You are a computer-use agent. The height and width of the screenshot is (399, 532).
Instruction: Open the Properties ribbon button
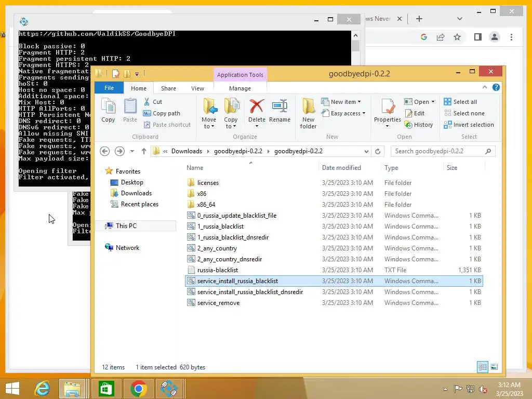click(387, 113)
